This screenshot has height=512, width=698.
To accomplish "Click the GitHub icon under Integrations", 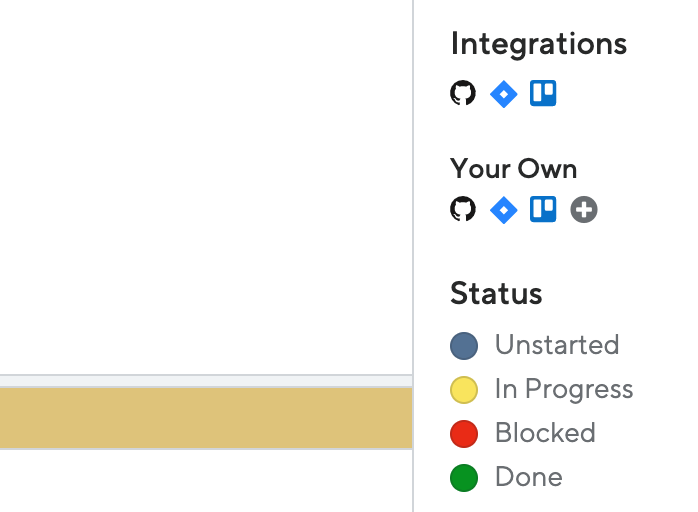I will pos(463,93).
